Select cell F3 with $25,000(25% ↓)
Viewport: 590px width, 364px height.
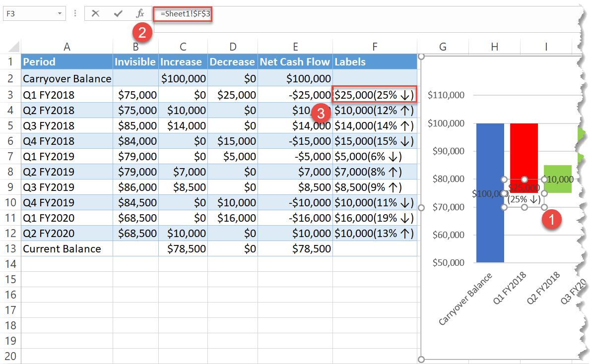375,95
